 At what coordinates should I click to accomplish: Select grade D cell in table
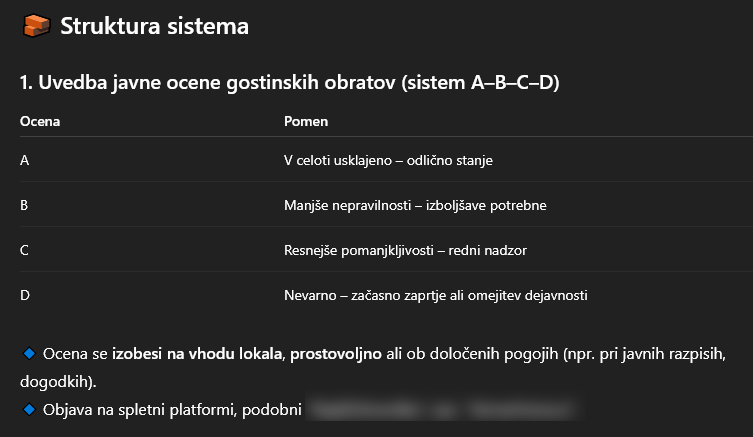[24, 295]
